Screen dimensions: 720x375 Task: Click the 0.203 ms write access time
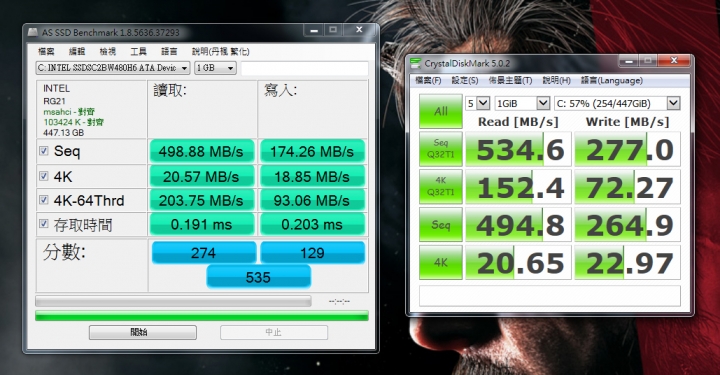(312, 224)
